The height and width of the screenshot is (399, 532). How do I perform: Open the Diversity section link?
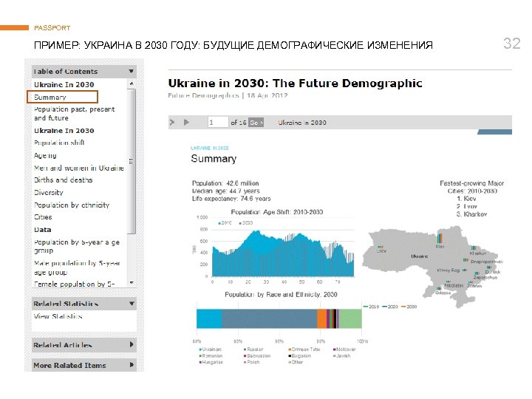pyautogui.click(x=49, y=192)
